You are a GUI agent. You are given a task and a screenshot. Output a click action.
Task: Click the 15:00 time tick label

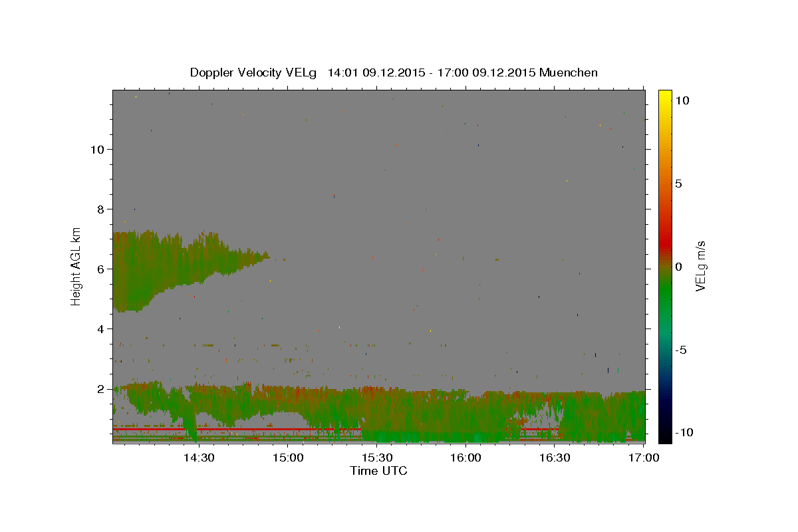tap(288, 458)
